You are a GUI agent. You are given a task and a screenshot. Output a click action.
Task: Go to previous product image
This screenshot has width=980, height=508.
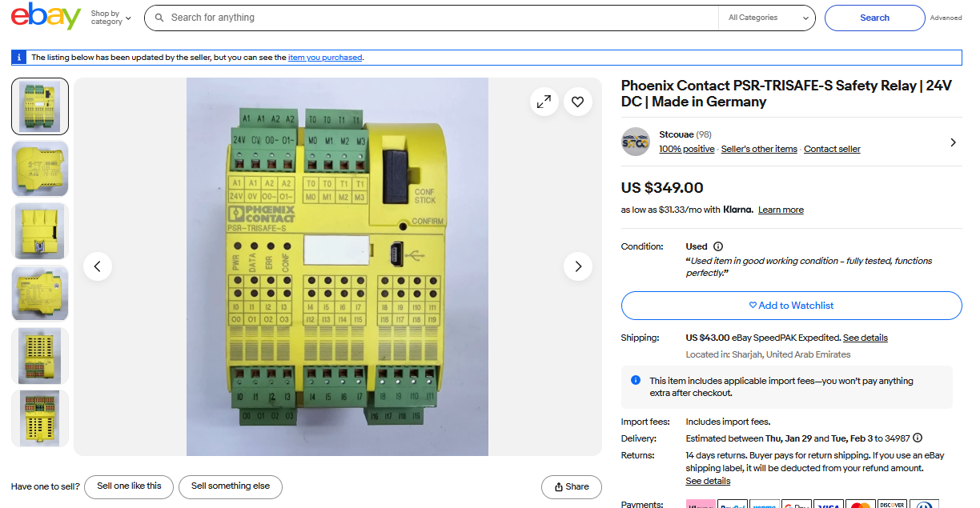[98, 266]
